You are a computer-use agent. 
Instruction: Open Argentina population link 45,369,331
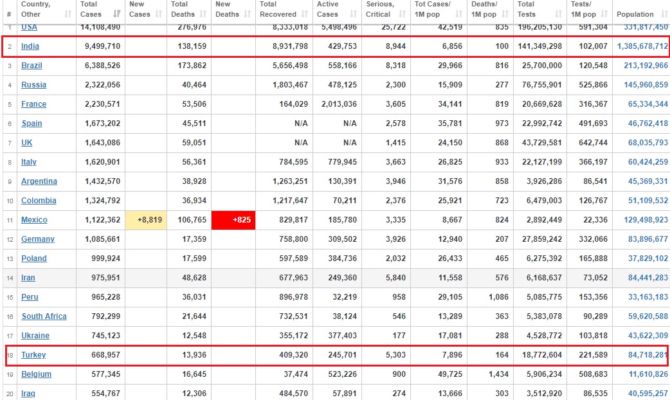tap(648, 181)
